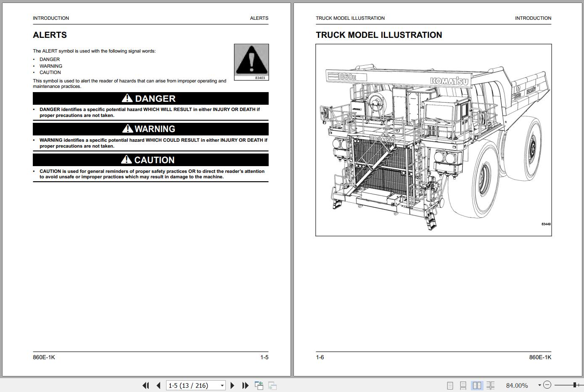Click the Komatsu 860E truck illustration
Viewport: 584px width, 392px height.
(433, 140)
